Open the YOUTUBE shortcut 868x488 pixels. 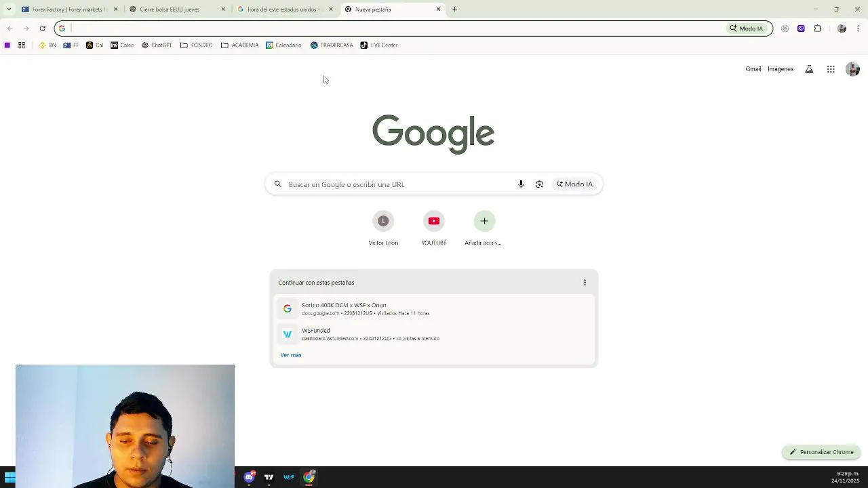[x=434, y=228]
